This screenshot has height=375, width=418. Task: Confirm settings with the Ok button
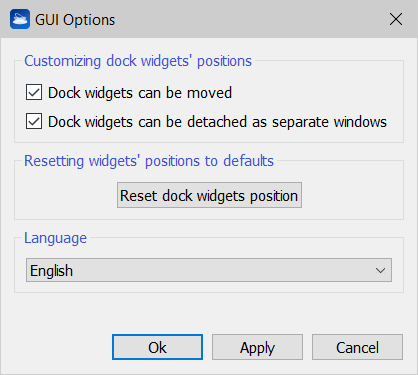coord(157,347)
